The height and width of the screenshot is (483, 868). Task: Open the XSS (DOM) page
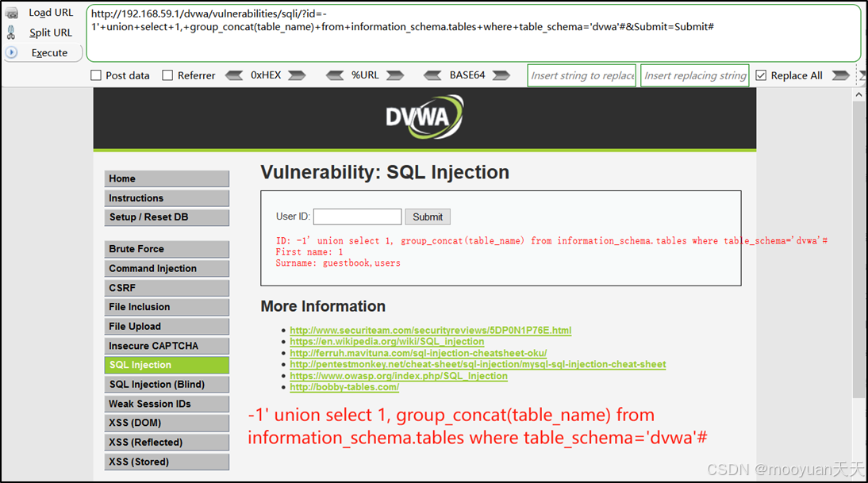click(x=167, y=423)
